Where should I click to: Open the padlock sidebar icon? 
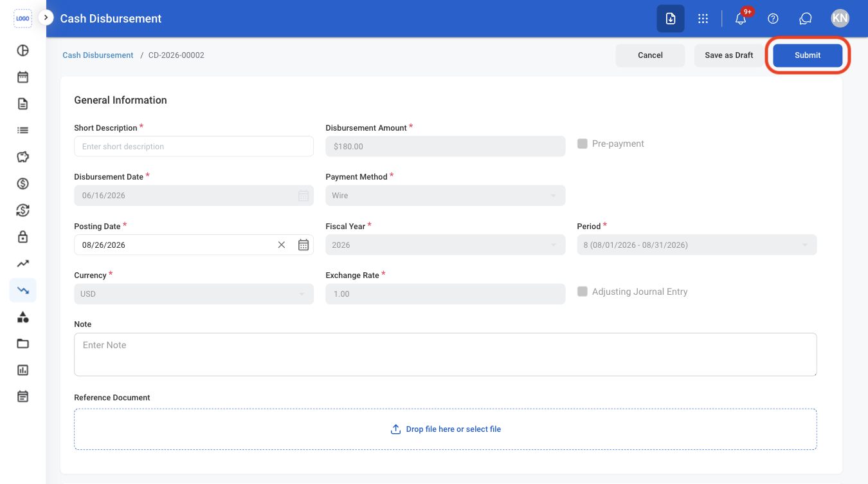pos(23,237)
